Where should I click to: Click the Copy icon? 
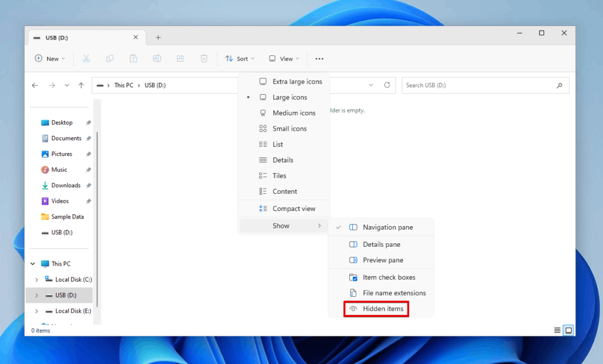pyautogui.click(x=110, y=58)
